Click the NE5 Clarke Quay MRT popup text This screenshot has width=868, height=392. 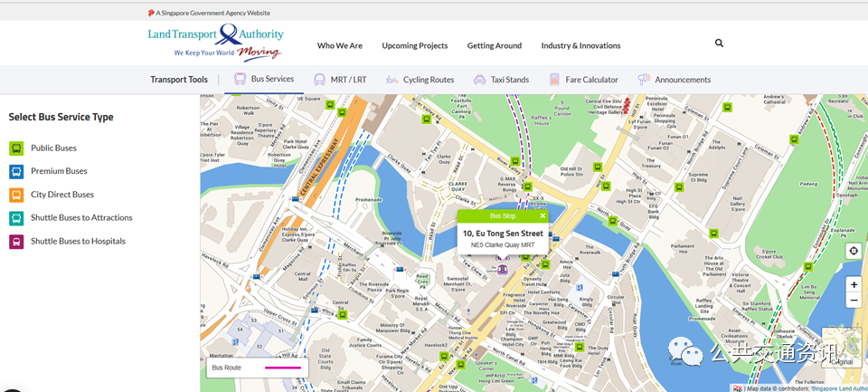click(503, 244)
